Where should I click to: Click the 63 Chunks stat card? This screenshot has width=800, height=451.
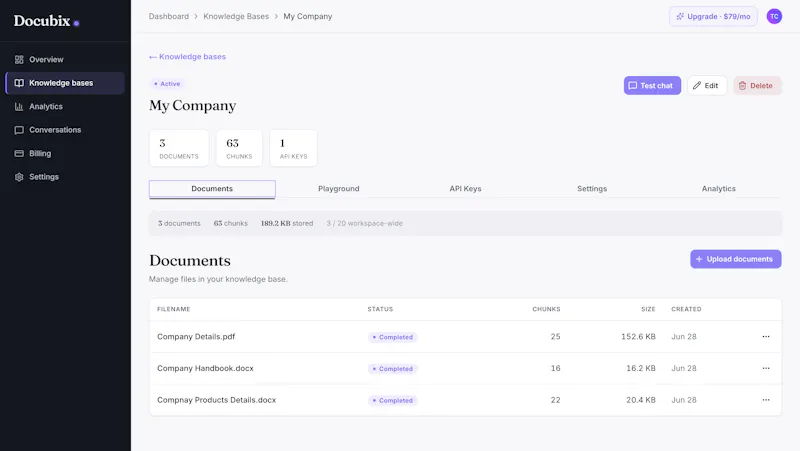click(239, 148)
